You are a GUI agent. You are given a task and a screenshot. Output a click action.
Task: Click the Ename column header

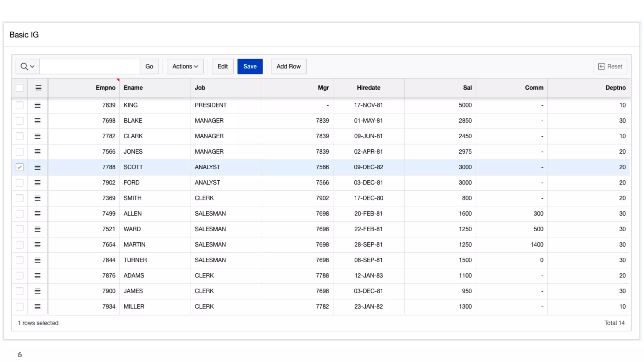[x=133, y=88]
